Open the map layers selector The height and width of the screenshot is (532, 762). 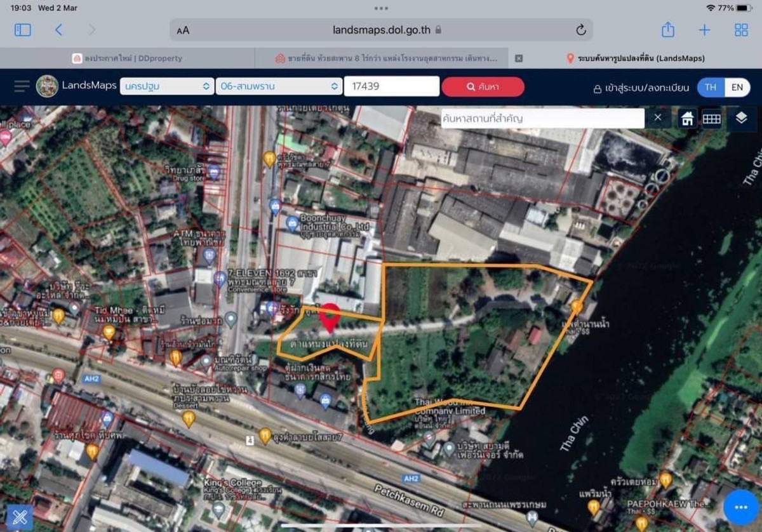pos(741,118)
